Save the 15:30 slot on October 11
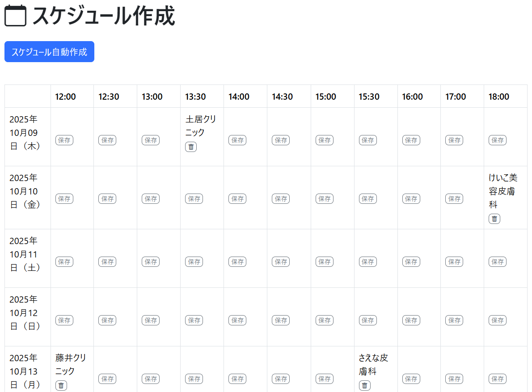Screen dimensions: 532x392 (367, 261)
